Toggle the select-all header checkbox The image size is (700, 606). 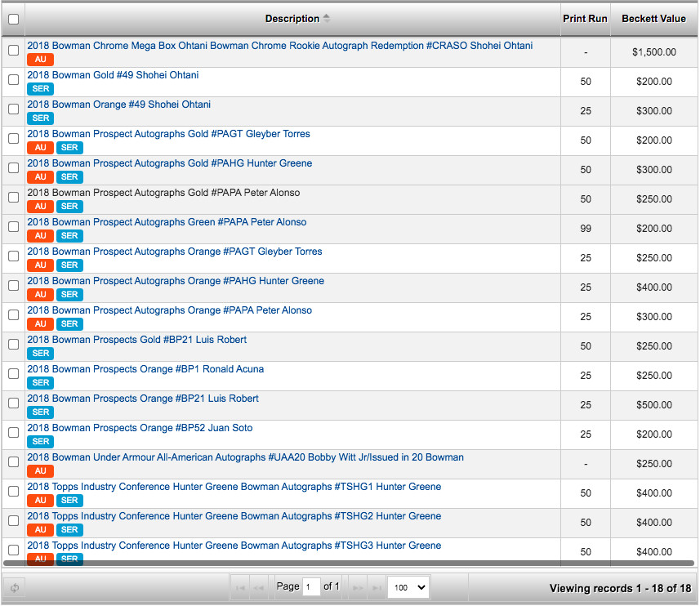13,19
